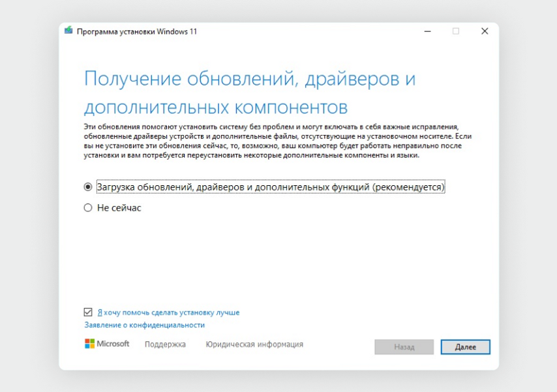
Task: Click the "Программа установки Windows 11" title text
Action: click(x=137, y=31)
